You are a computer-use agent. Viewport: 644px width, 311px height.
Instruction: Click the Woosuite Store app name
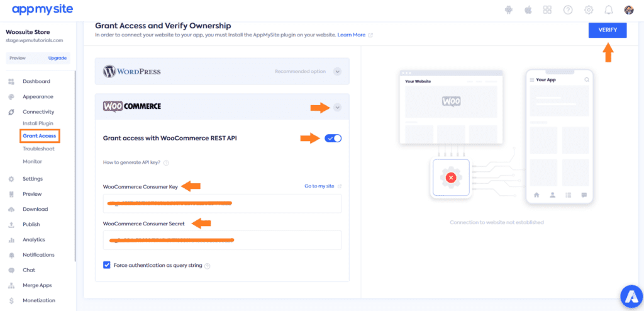pos(28,31)
